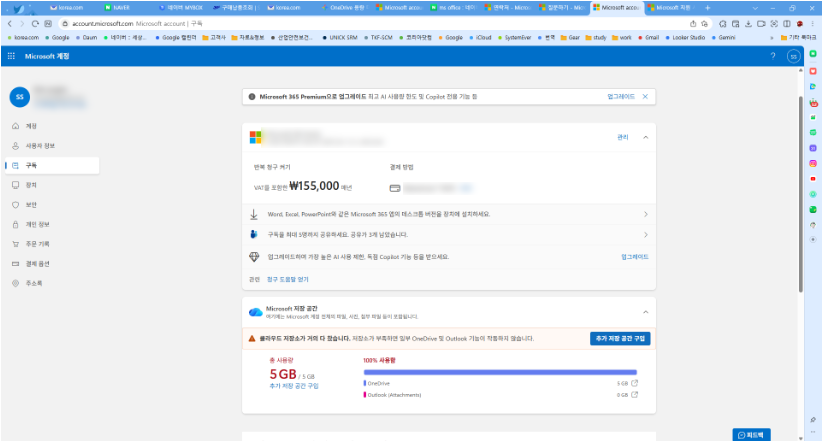Click the diamond upgrade icon
823x441 pixels.
254,257
